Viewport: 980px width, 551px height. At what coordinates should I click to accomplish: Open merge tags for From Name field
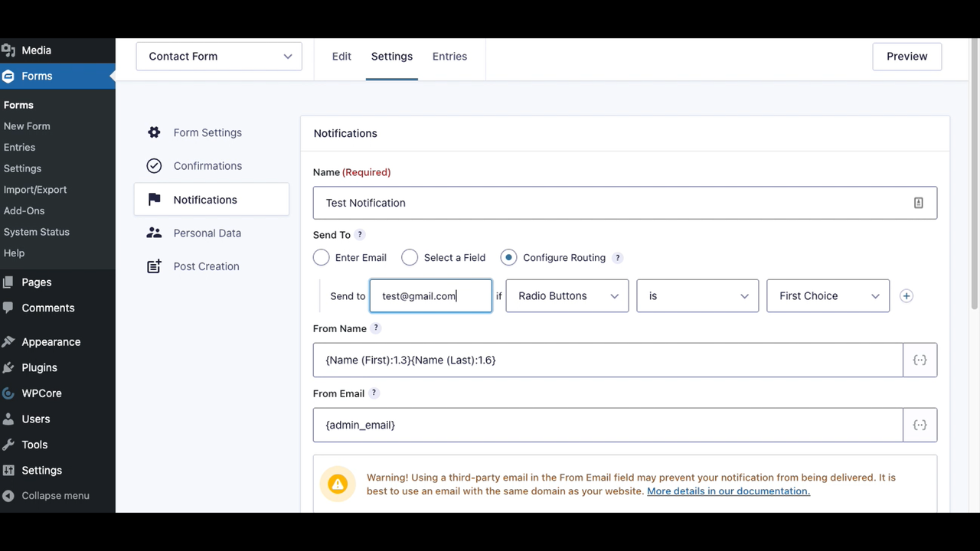(920, 360)
